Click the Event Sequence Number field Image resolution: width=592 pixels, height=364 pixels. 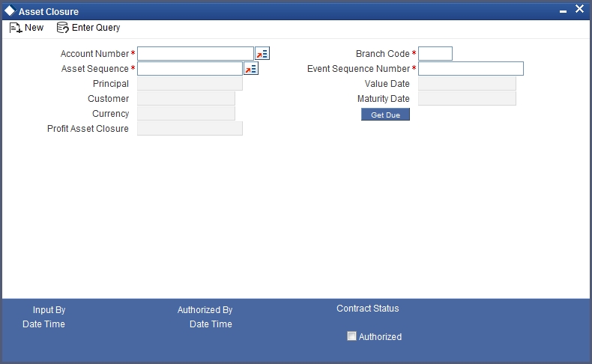tap(471, 69)
